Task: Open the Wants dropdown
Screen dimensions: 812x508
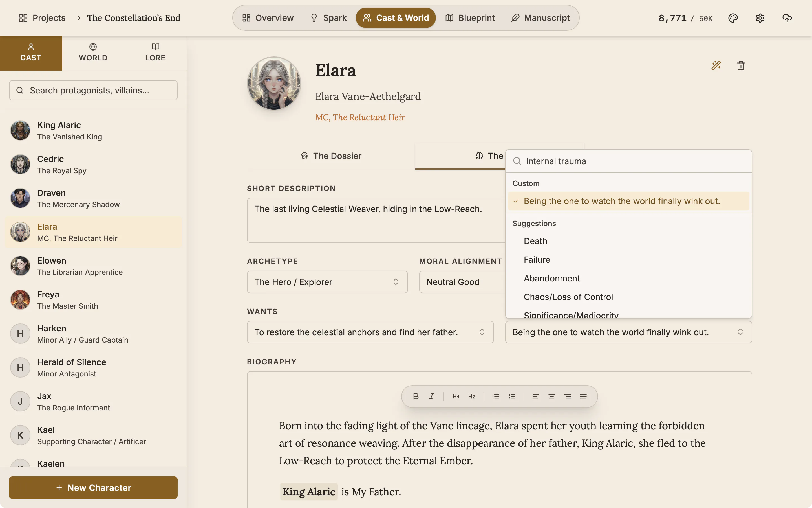Action: (370, 332)
